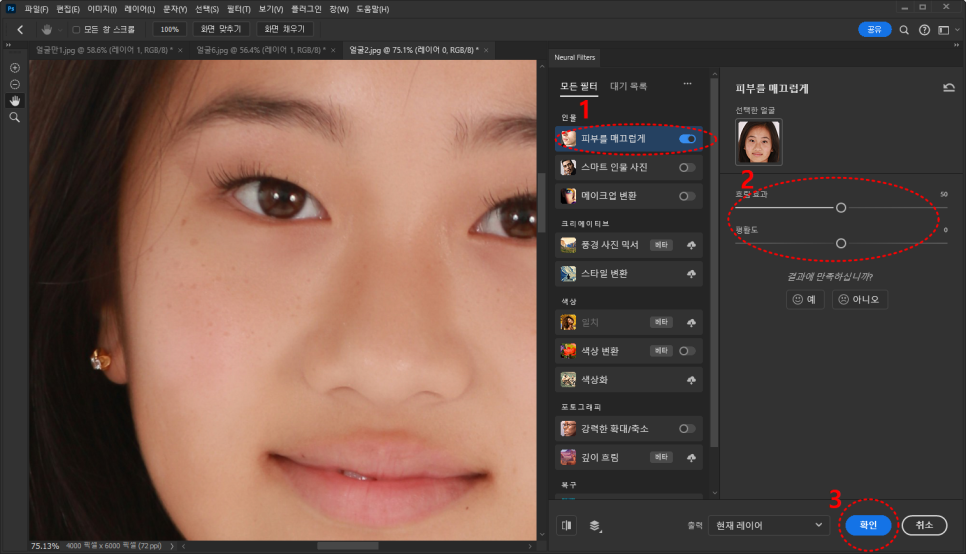Expand the workspace switcher dropdown arrow

[957, 30]
